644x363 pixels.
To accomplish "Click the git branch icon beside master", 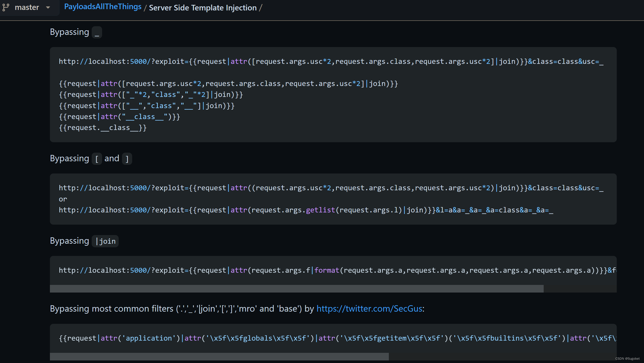I will 6,7.
